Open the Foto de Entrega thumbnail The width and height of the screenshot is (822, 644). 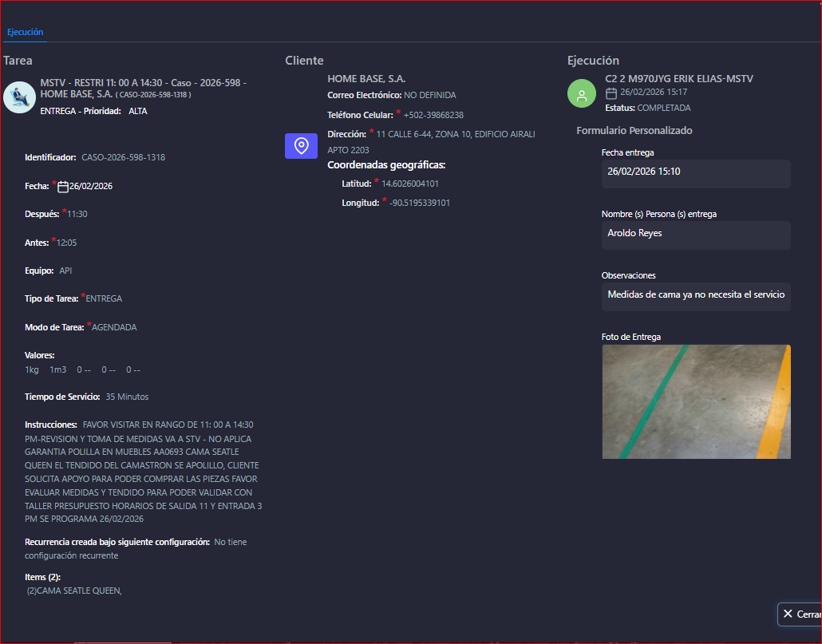click(x=696, y=401)
